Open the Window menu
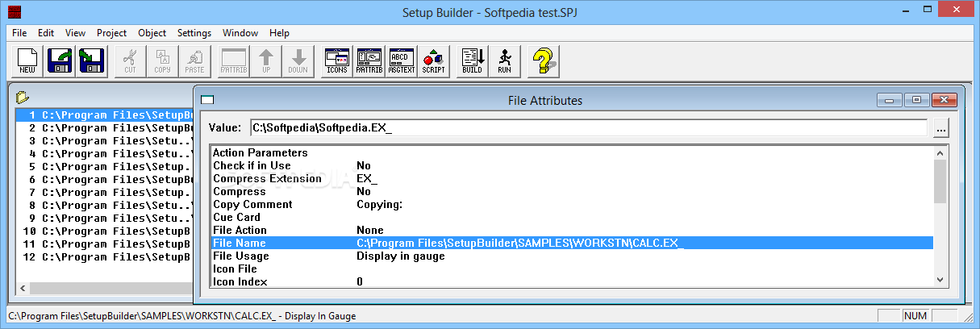980x329 pixels. click(240, 33)
